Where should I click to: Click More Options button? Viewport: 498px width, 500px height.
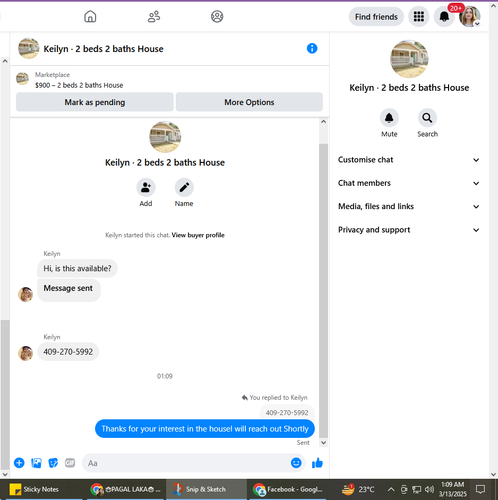click(x=249, y=102)
